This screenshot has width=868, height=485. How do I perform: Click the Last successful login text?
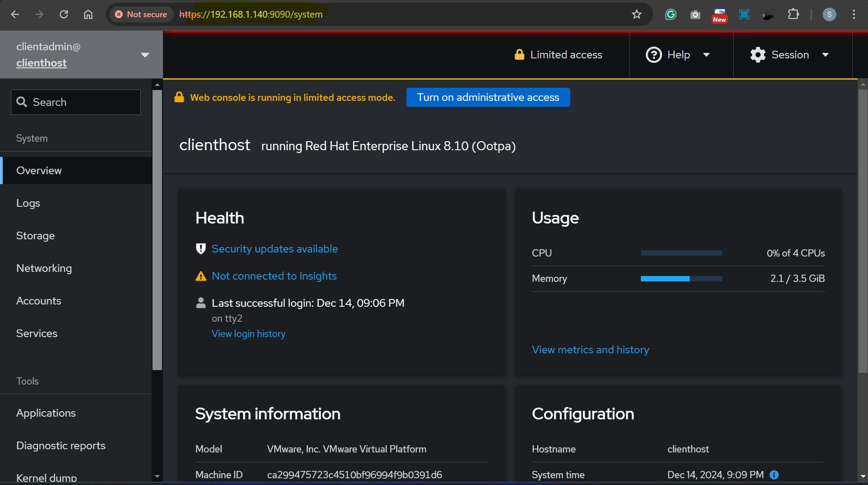308,303
